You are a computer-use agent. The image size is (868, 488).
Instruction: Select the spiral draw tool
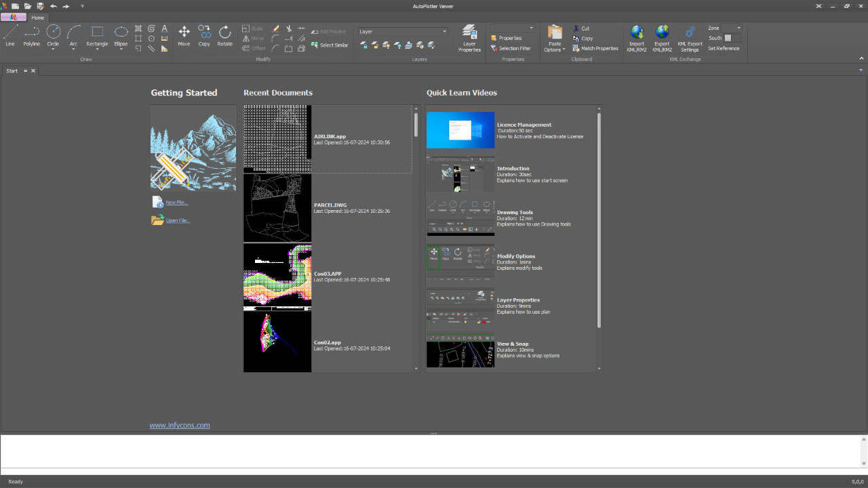151,28
